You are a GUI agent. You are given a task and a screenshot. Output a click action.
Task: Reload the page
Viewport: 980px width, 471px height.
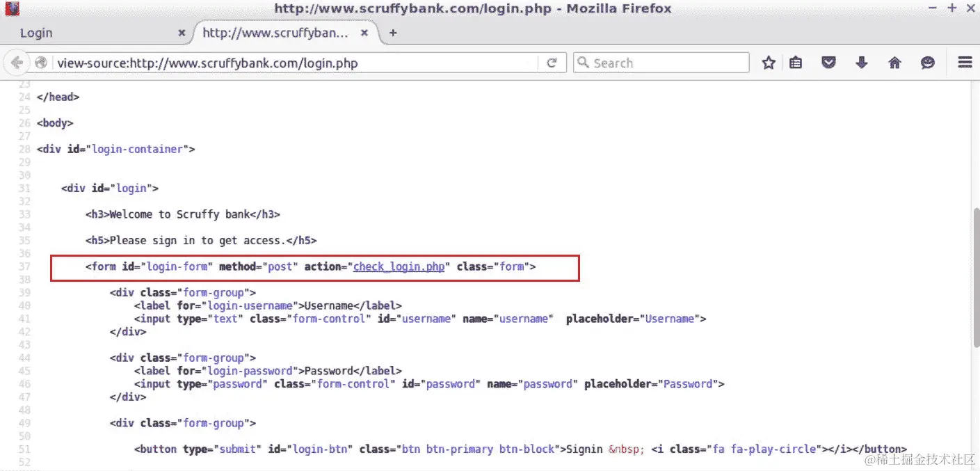(552, 63)
